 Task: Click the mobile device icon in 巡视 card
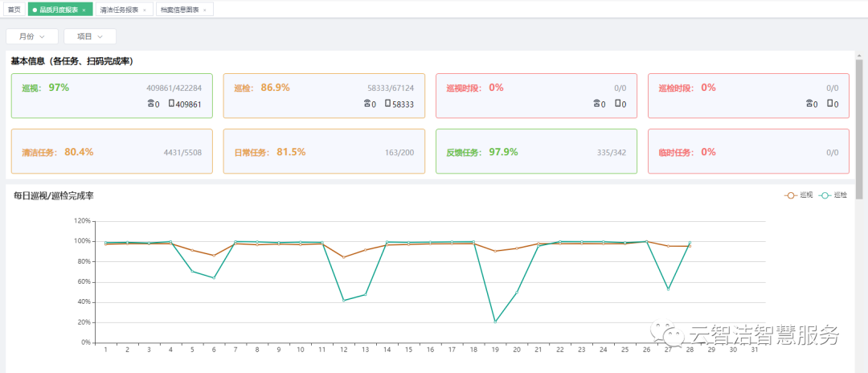[171, 104]
